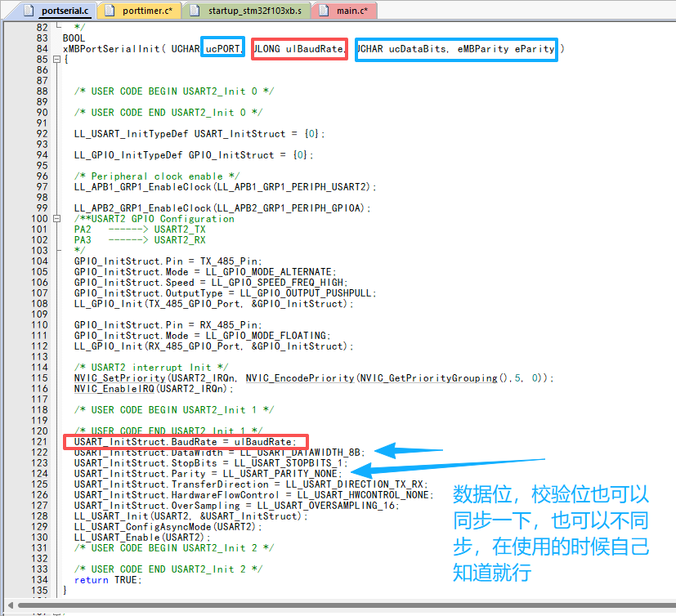
Task: Click LL_USART_Enable on line 130
Action: click(117, 538)
